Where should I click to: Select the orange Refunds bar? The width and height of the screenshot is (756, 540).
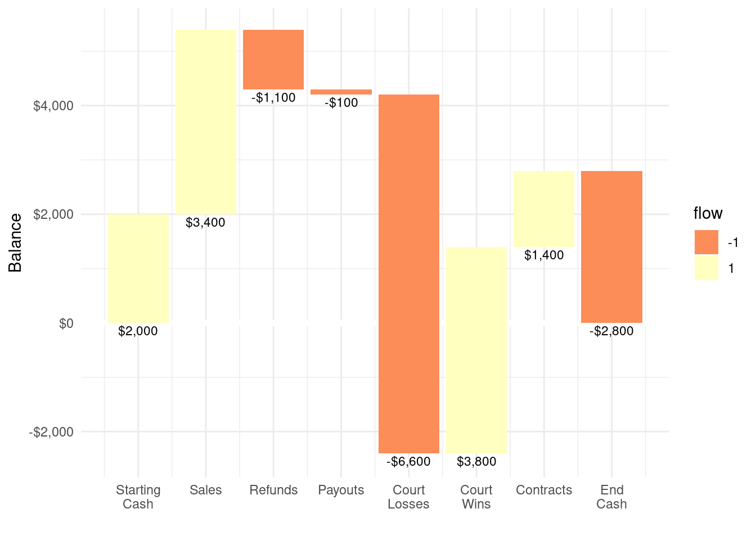coord(273,60)
